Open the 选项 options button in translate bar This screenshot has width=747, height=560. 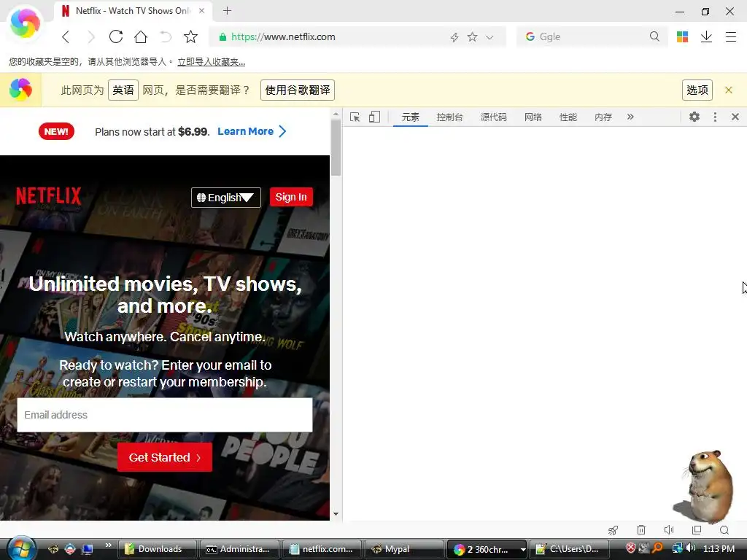click(697, 90)
